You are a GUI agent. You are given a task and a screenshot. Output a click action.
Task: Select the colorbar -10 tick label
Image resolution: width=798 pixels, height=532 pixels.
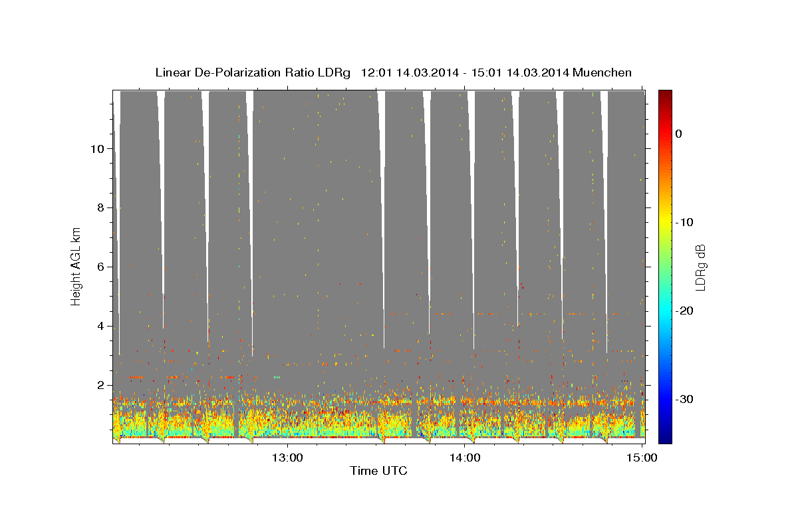(684, 222)
